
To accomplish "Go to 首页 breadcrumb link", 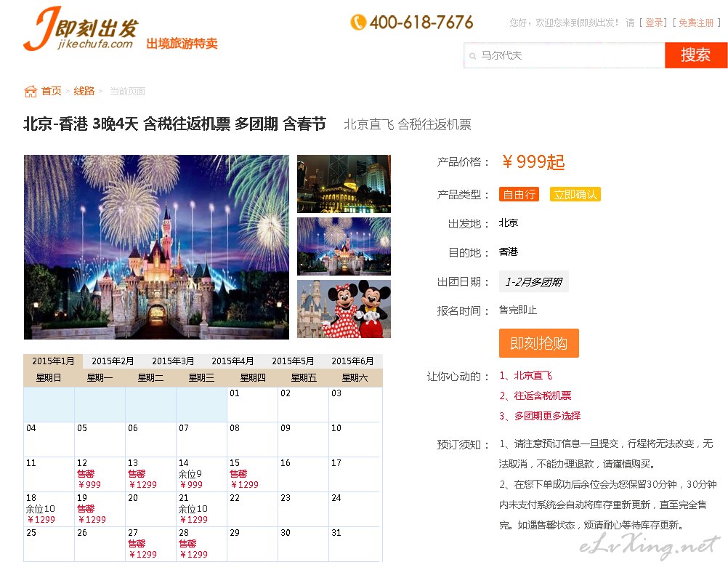I will (51, 91).
